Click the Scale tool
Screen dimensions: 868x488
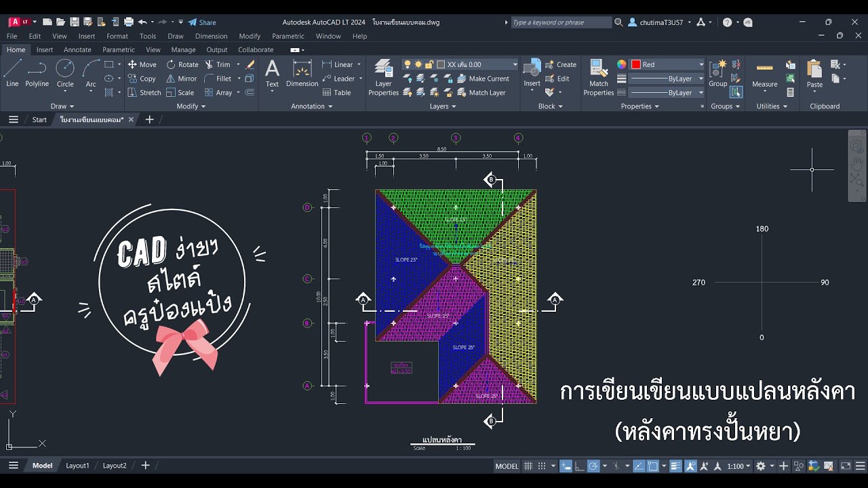(180, 93)
